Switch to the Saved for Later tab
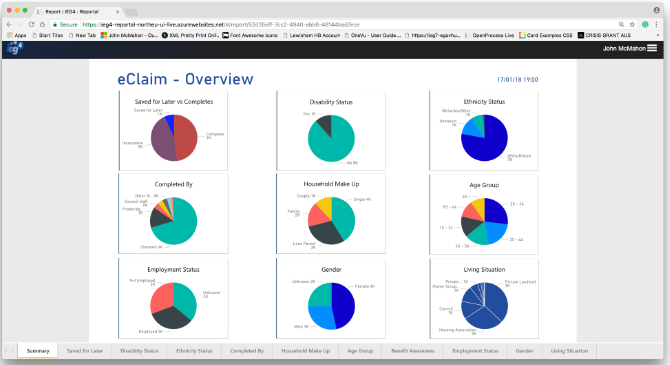This screenshot has height=365, width=670. (x=85, y=351)
